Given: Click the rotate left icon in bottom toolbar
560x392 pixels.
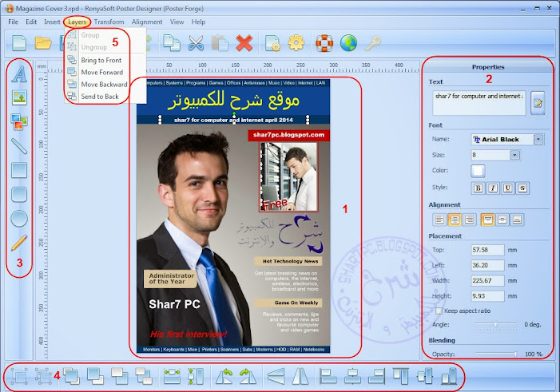Looking at the screenshot, I should tap(224, 376).
